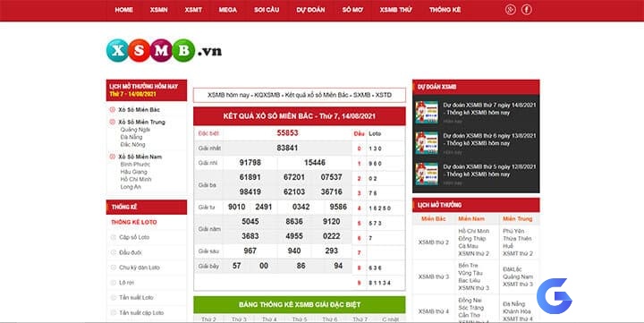The height and width of the screenshot is (323, 644).
Task: Click third prize number 61891
Action: click(x=250, y=177)
